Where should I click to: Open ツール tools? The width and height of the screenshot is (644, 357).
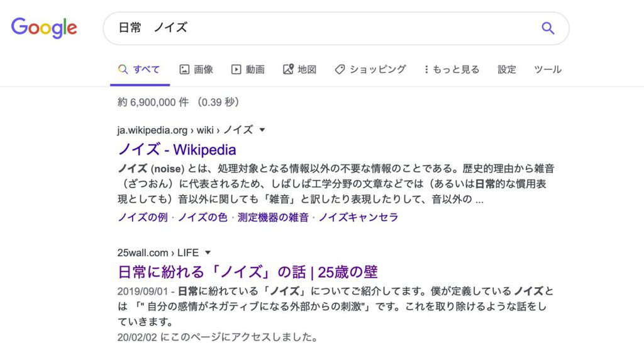tap(548, 69)
